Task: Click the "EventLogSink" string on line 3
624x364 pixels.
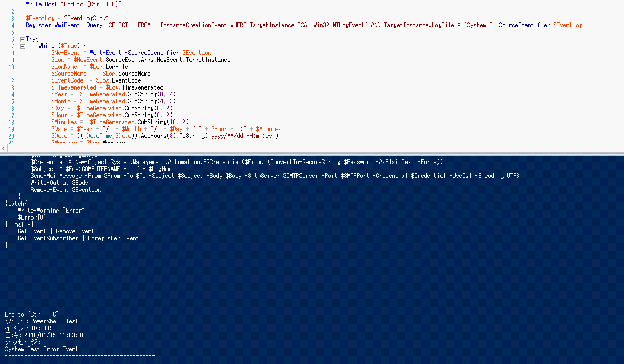Action: click(86, 18)
